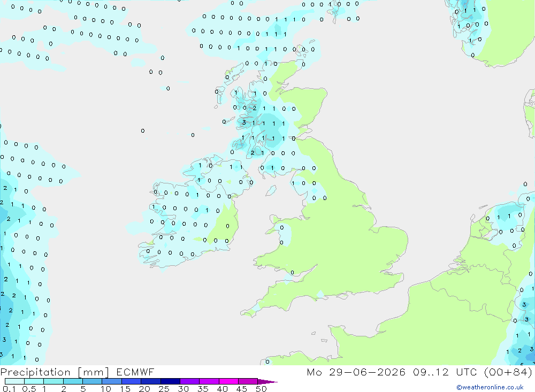Select the 40–45 mm legend color swatch

coord(228,381)
